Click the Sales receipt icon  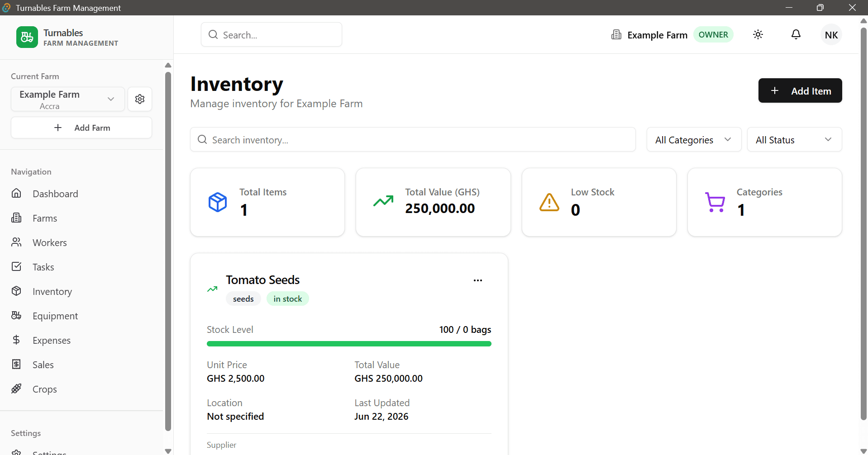16,365
